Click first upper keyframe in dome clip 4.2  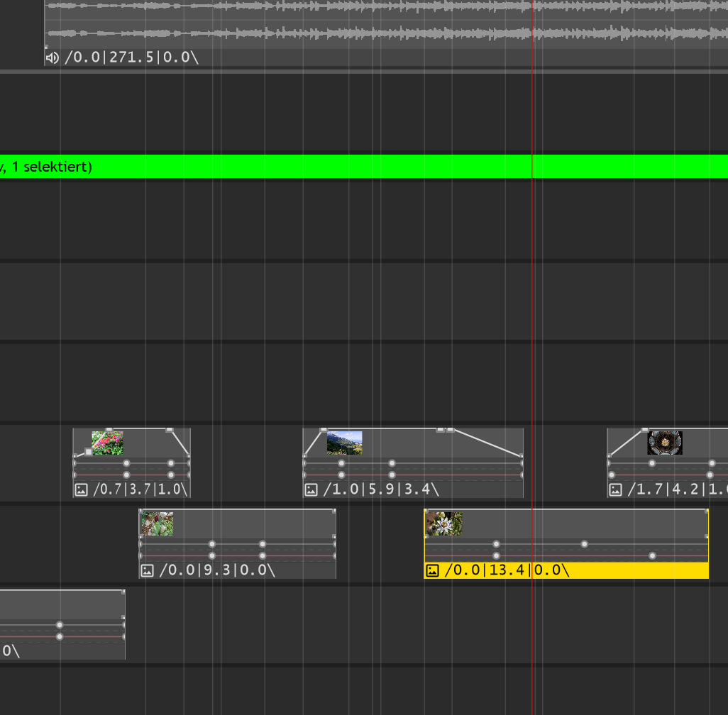(652, 463)
